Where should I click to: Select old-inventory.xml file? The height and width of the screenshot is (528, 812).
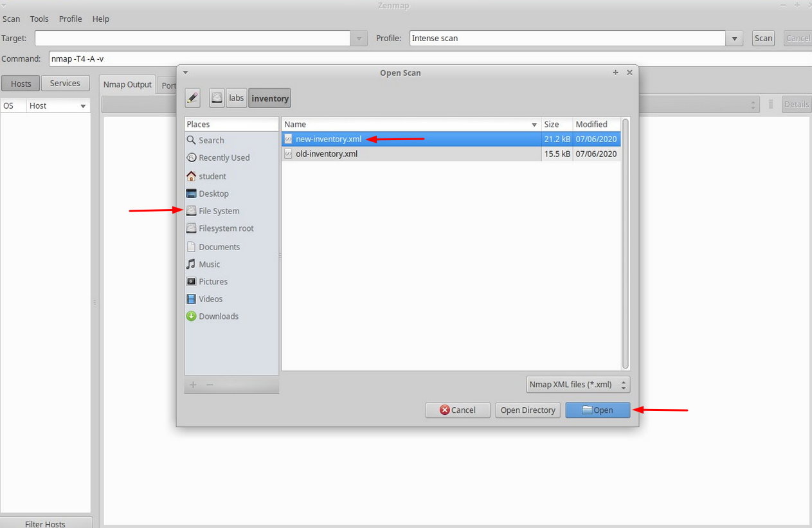point(327,154)
